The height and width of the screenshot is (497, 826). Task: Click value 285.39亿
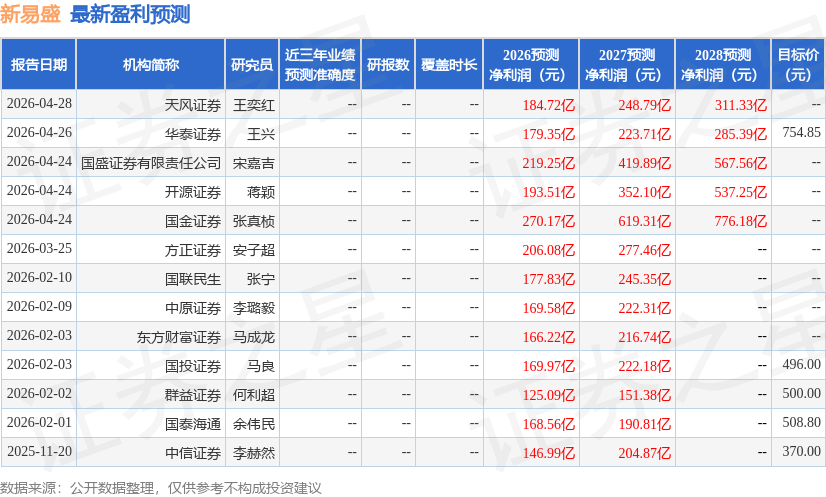(x=740, y=134)
